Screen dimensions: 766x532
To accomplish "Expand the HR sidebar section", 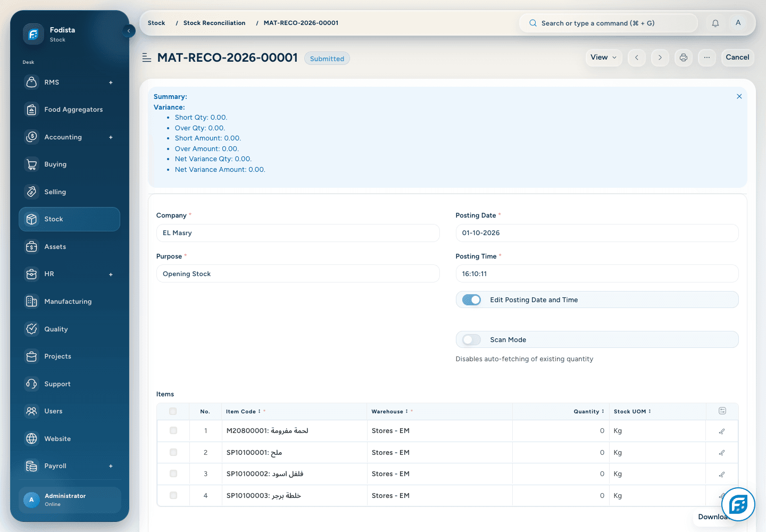I will point(111,275).
